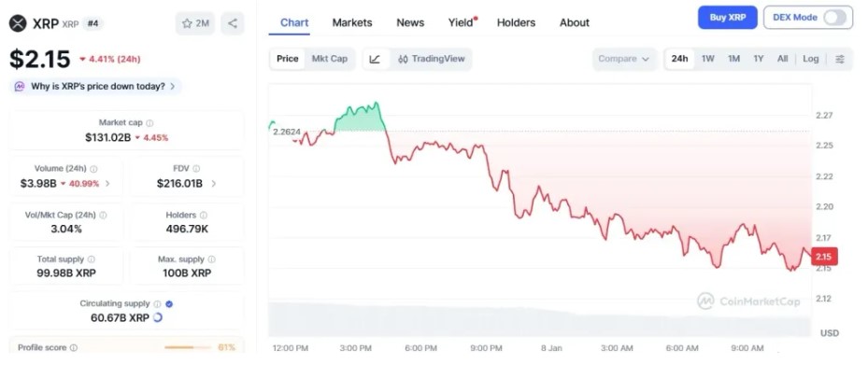Switch to the Markets tab
Screen dimensions: 868x378
click(351, 22)
